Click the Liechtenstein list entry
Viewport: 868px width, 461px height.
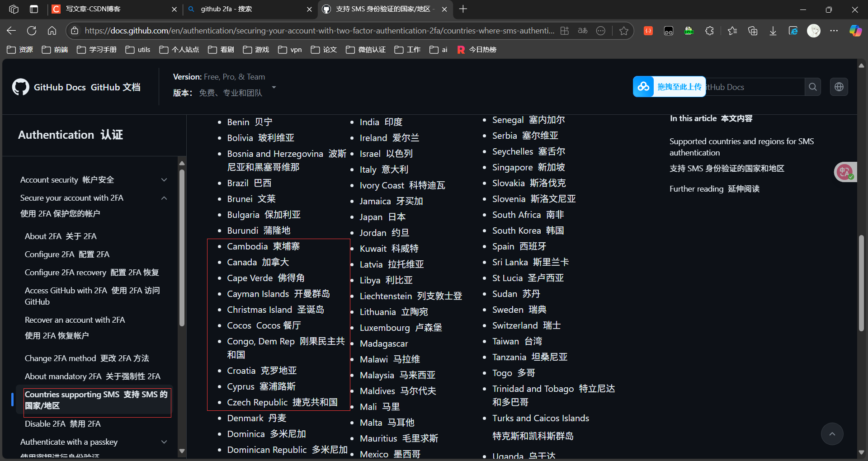[x=411, y=296]
